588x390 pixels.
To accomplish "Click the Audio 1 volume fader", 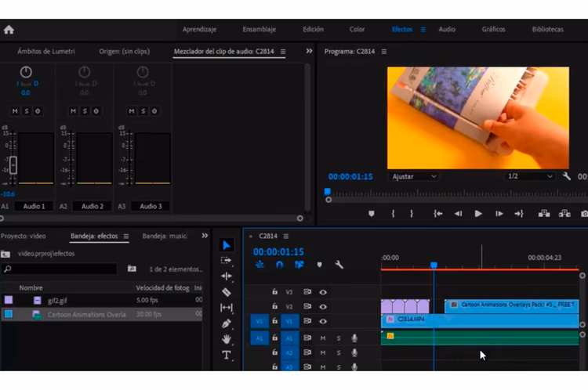I will coord(13,165).
